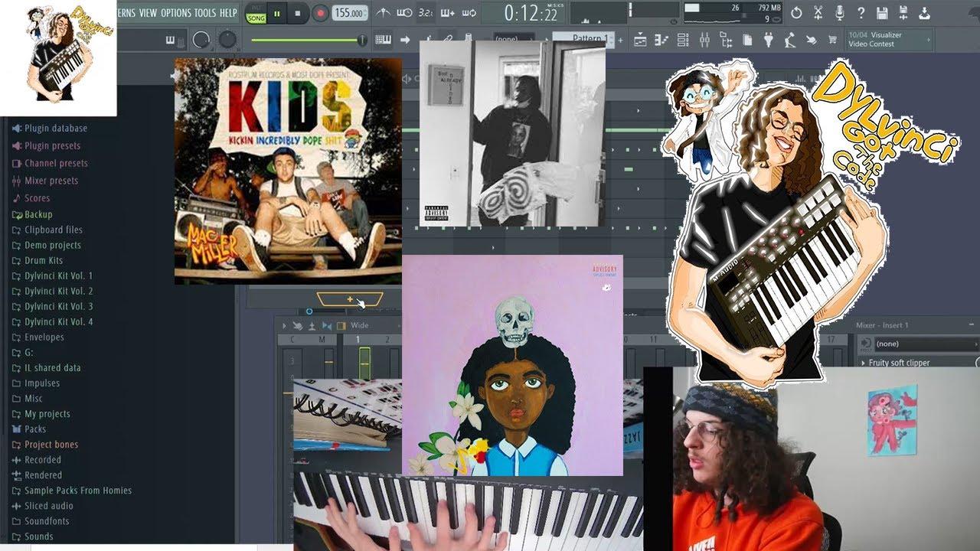The height and width of the screenshot is (551, 980).
Task: Adjust the main volume knob
Action: tap(201, 39)
